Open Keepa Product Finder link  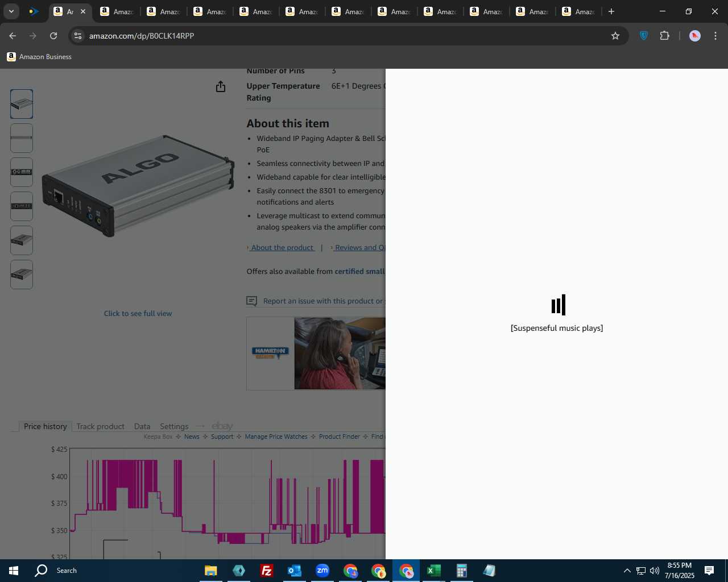pyautogui.click(x=339, y=436)
